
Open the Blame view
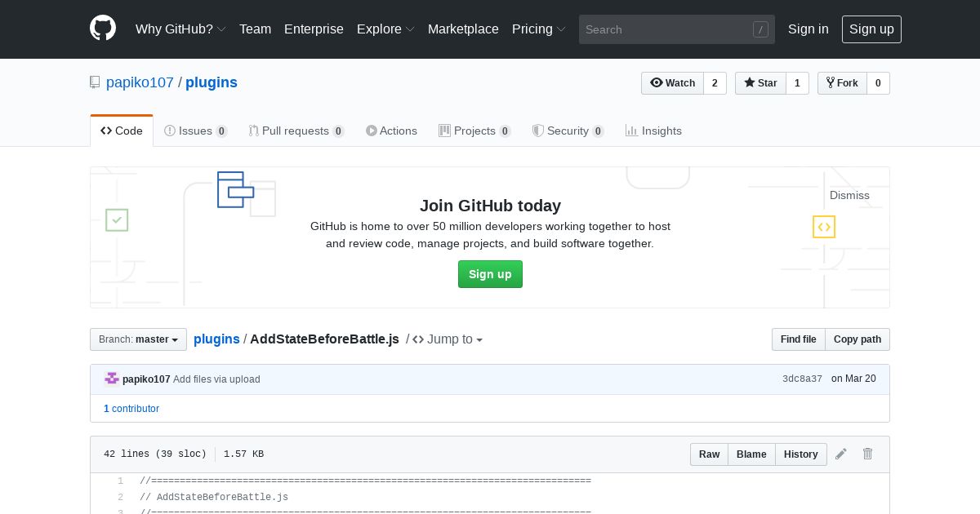click(x=751, y=454)
